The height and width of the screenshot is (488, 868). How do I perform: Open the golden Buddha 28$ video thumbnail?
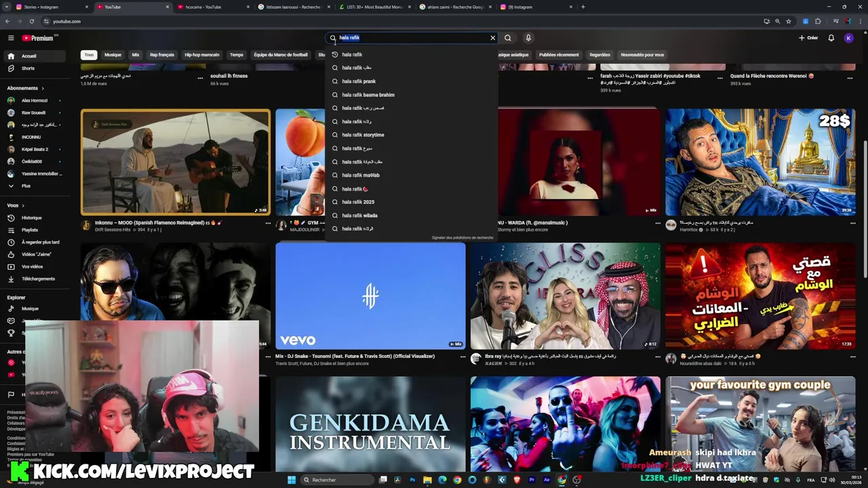[x=760, y=162]
